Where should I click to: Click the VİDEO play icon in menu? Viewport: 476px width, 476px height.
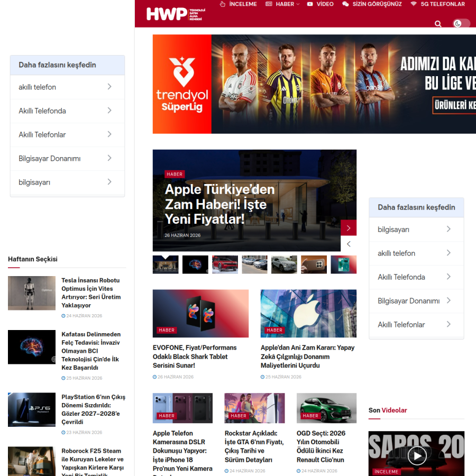click(x=309, y=4)
